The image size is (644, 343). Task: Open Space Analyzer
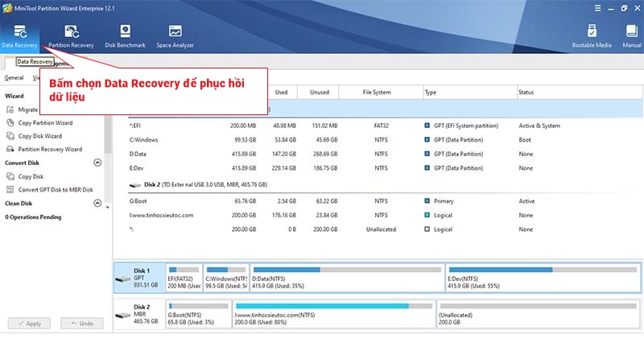tap(175, 36)
